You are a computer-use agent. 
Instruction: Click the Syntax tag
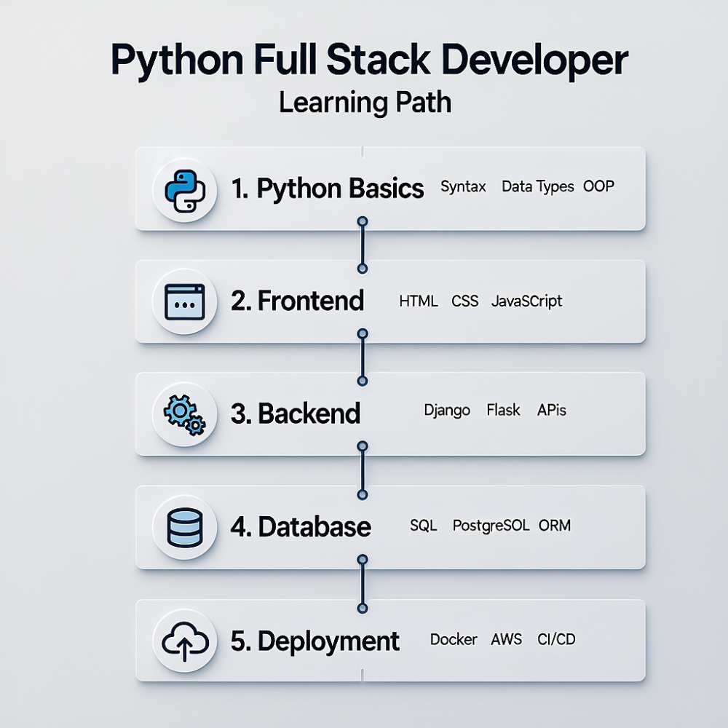[x=462, y=187]
